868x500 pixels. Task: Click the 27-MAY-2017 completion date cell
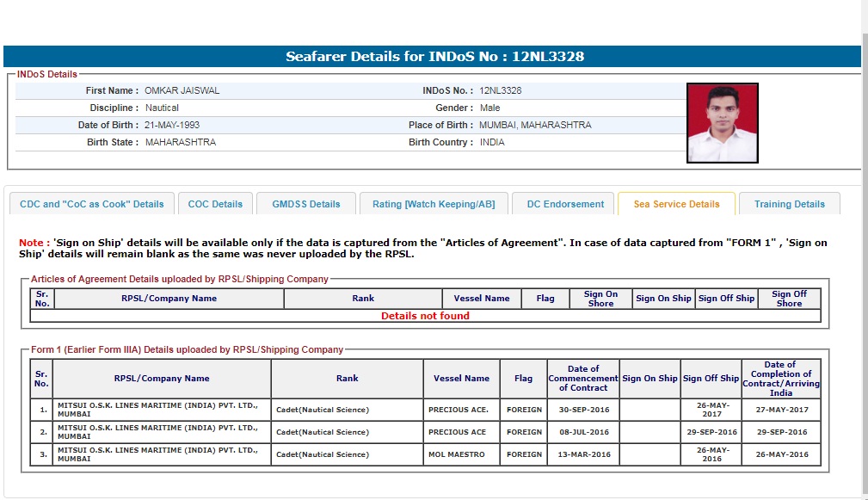click(x=780, y=410)
